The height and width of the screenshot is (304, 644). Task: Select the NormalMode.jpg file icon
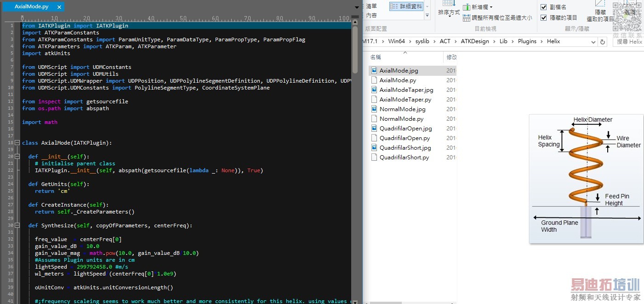click(x=374, y=109)
